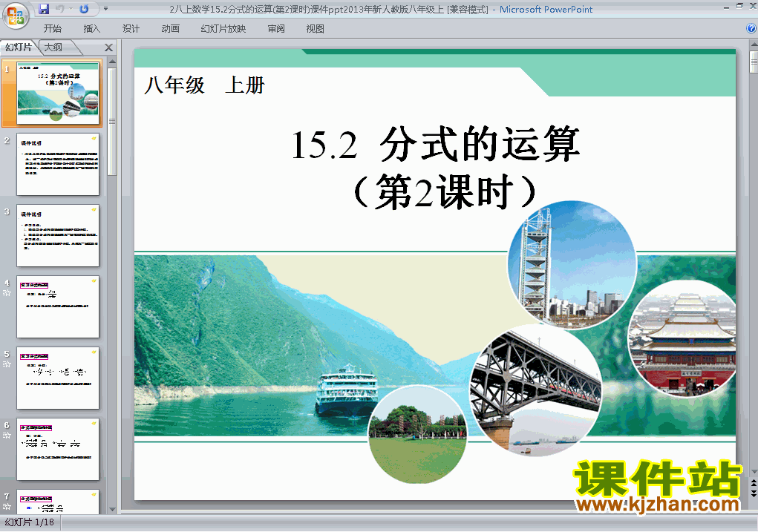The image size is (758, 532).
Task: Switch to the 动画 ribbon tab
Action: tap(170, 29)
